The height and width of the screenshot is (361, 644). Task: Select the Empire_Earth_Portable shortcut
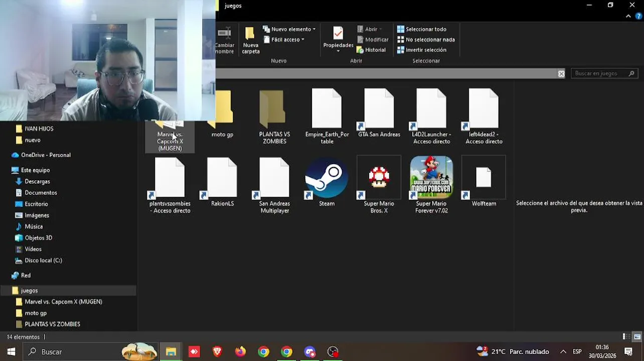pos(327,116)
